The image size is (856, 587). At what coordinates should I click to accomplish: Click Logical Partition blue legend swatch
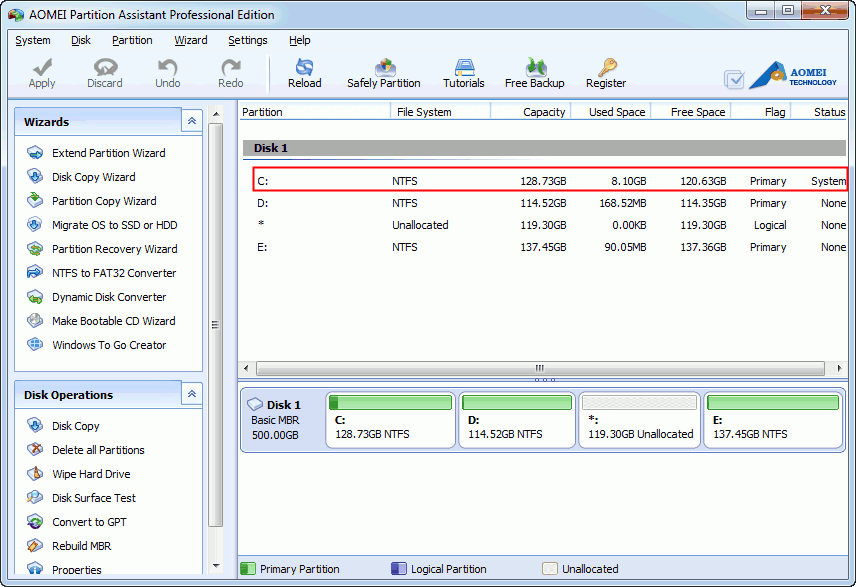(x=399, y=568)
